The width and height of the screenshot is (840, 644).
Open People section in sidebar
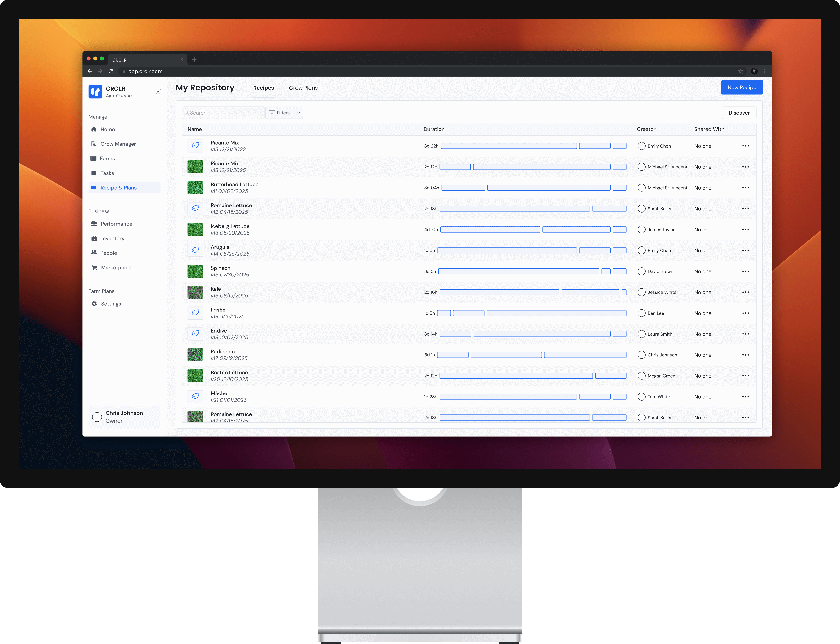tap(109, 253)
